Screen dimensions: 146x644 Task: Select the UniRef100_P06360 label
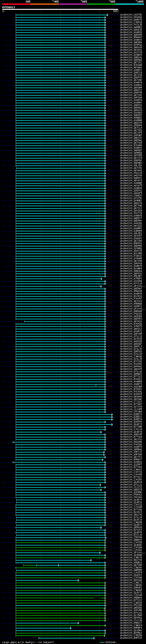(x=131, y=445)
